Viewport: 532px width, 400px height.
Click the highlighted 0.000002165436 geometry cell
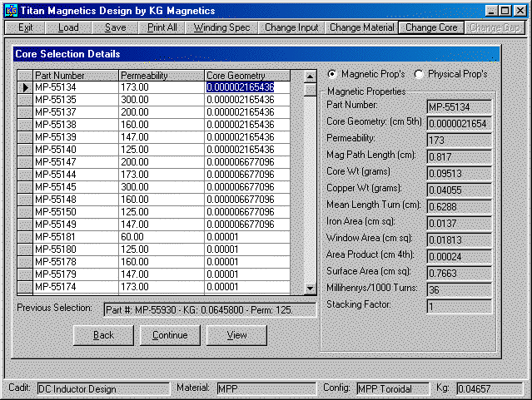pyautogui.click(x=247, y=87)
